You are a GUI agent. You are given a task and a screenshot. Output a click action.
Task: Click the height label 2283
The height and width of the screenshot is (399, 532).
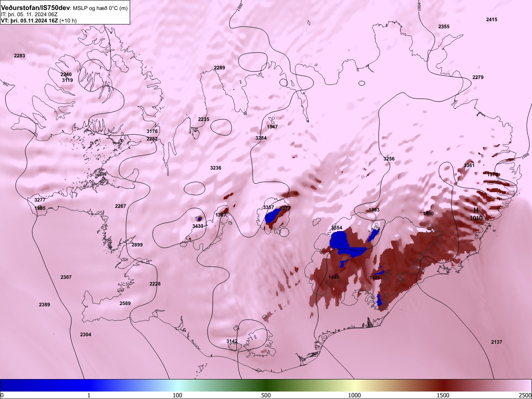coord(20,56)
